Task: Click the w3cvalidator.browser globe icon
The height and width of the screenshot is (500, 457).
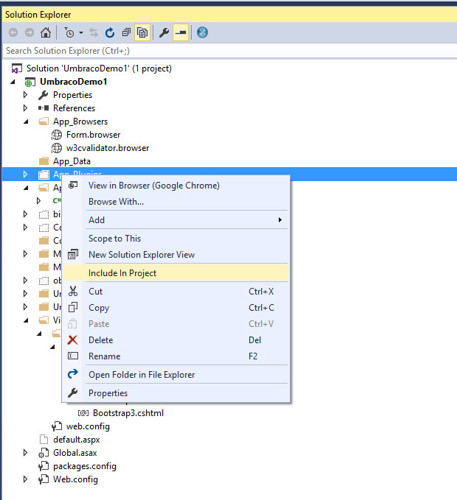Action: click(56, 148)
